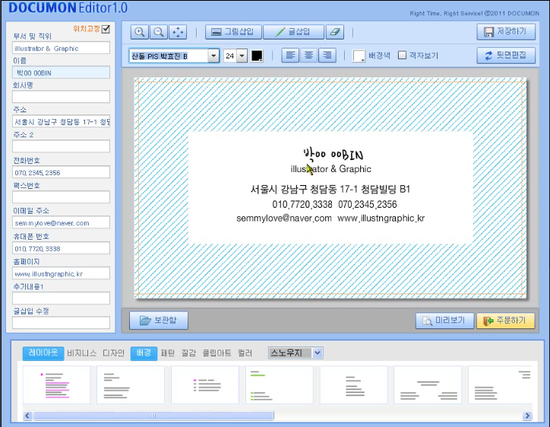Click 그림삽입 insert image button
550x427 pixels.
pos(233,32)
